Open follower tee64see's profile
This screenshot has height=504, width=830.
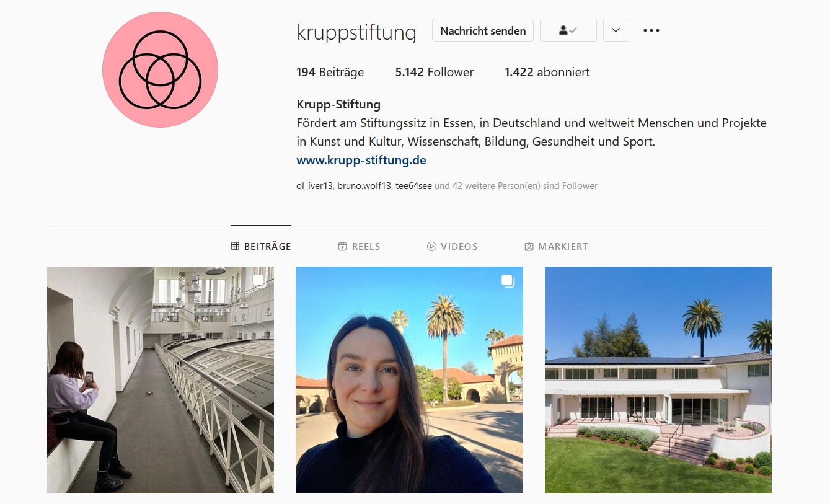pos(413,185)
